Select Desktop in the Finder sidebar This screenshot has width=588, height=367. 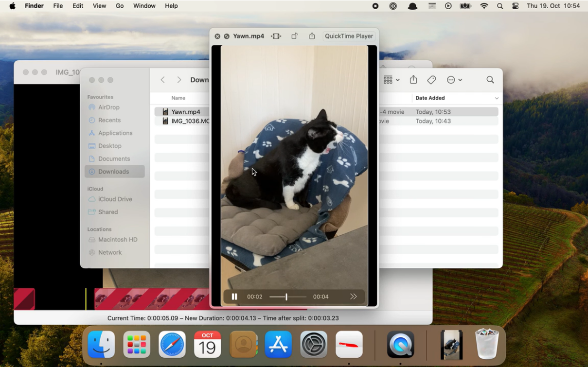point(115,146)
